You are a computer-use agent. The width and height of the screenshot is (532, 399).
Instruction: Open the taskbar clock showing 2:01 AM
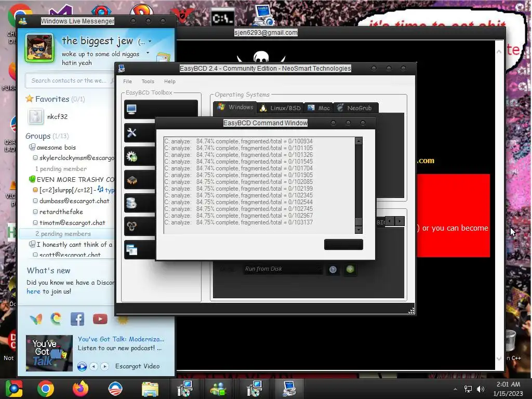pos(508,389)
